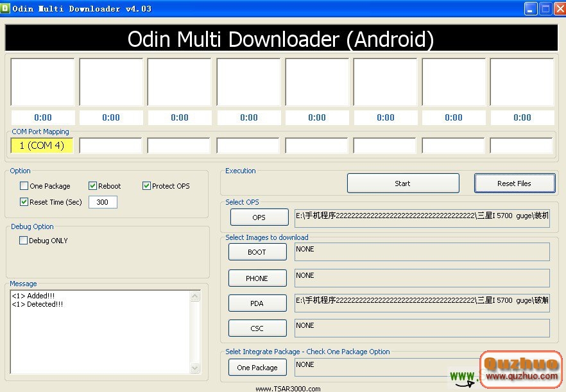Viewport: 566px width, 392px height.
Task: Select a PDA image file
Action: [257, 303]
